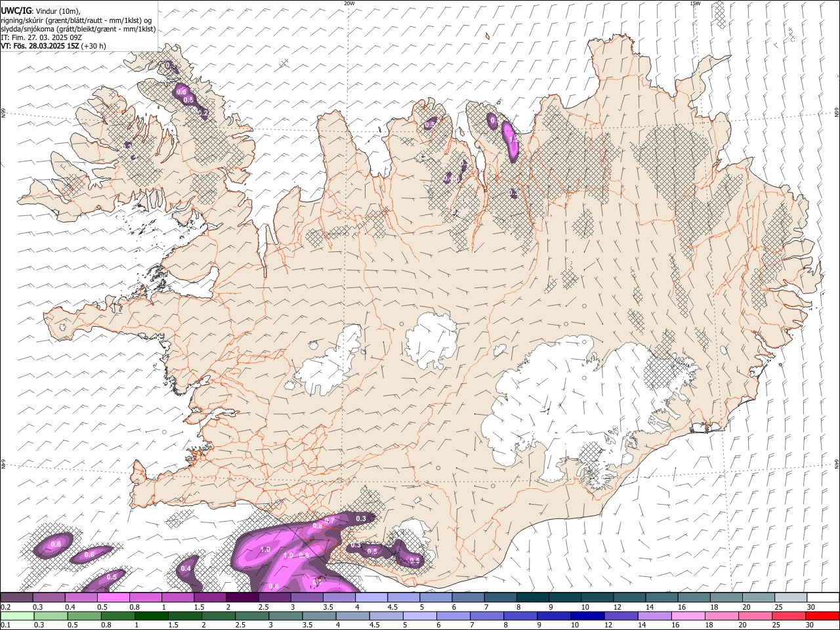Click the 0.1 value label in lower legend
The height and width of the screenshot is (630, 840).
(x=5, y=625)
